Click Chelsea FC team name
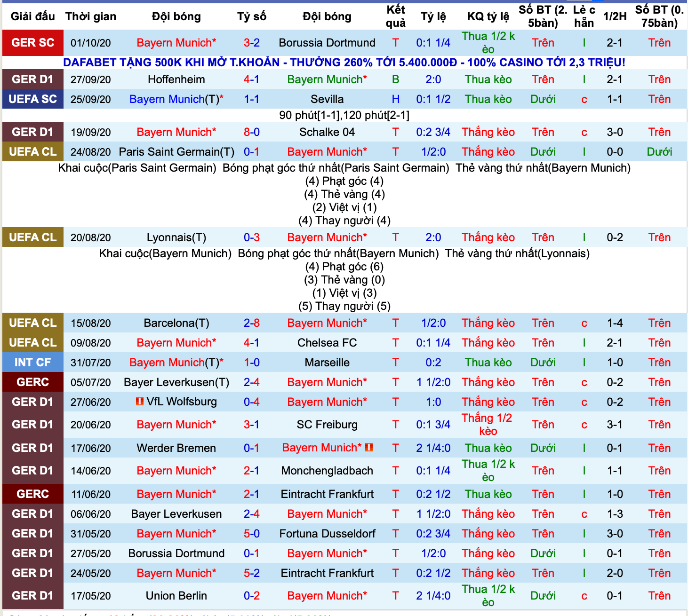688x616 pixels. tap(327, 343)
